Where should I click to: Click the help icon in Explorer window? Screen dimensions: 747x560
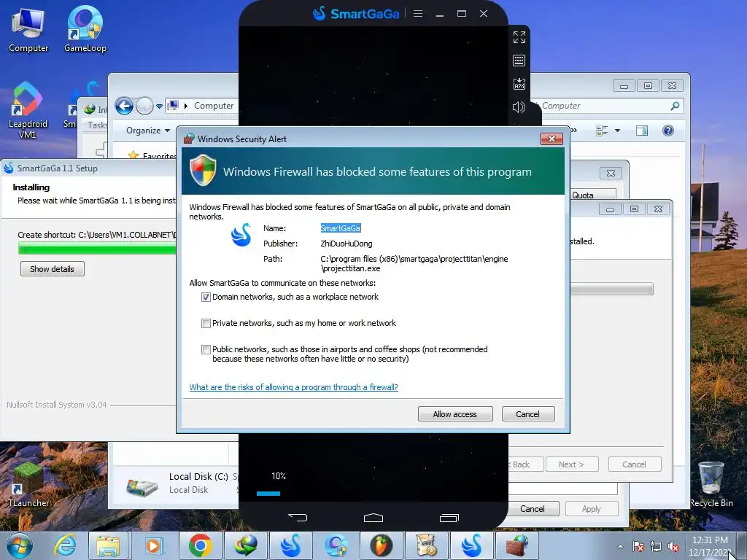click(x=668, y=131)
